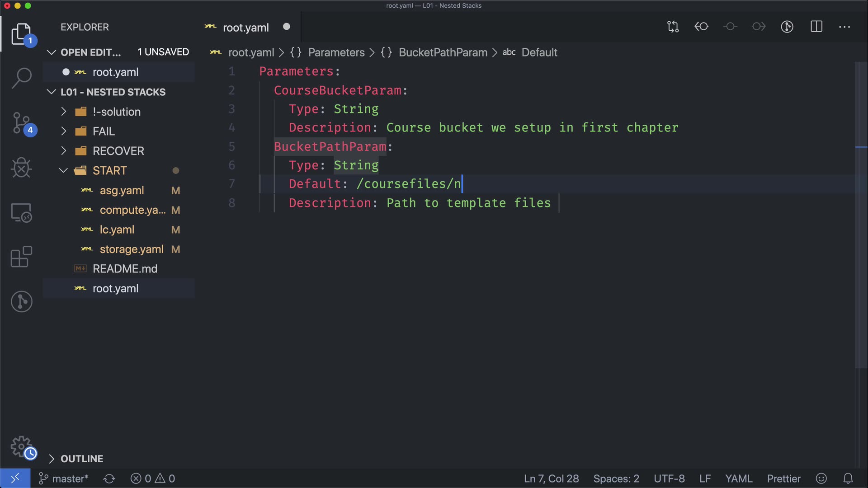Screen dimensions: 868x488
Task: Open the Manage settings gear
Action: point(21,446)
